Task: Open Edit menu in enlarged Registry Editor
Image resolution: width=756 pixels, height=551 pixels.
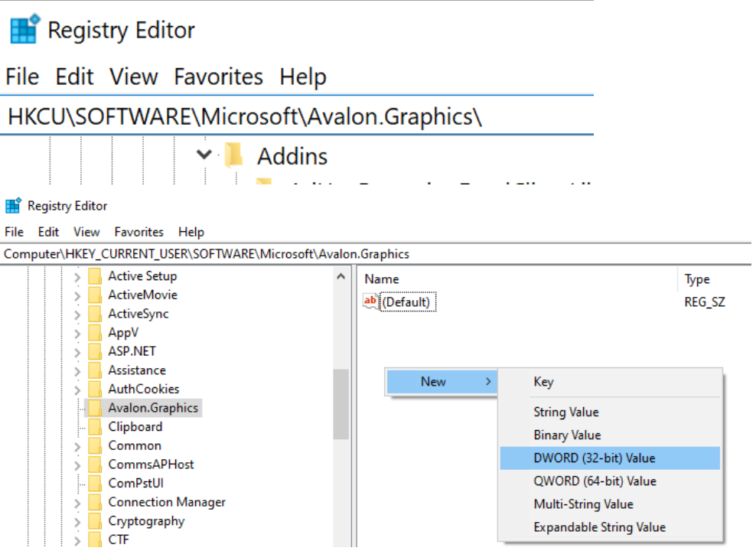Action: (74, 77)
